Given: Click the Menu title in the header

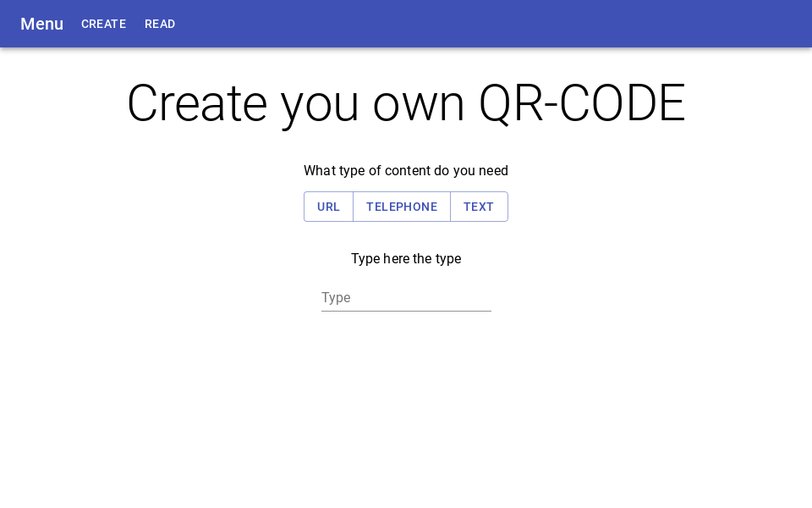Looking at the screenshot, I should point(41,24).
